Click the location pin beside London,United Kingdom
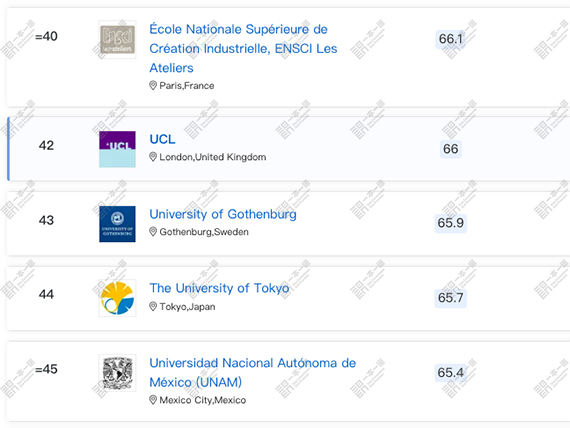Screen dimensions: 570x428 pos(153,157)
